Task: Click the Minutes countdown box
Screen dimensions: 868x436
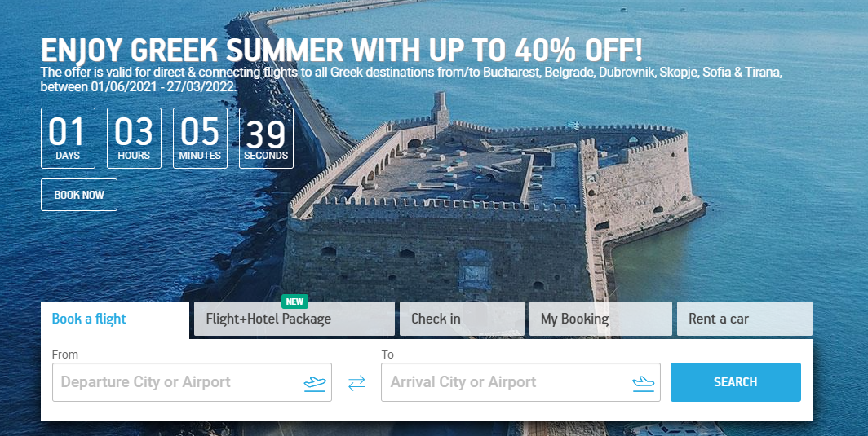Action: (200, 138)
